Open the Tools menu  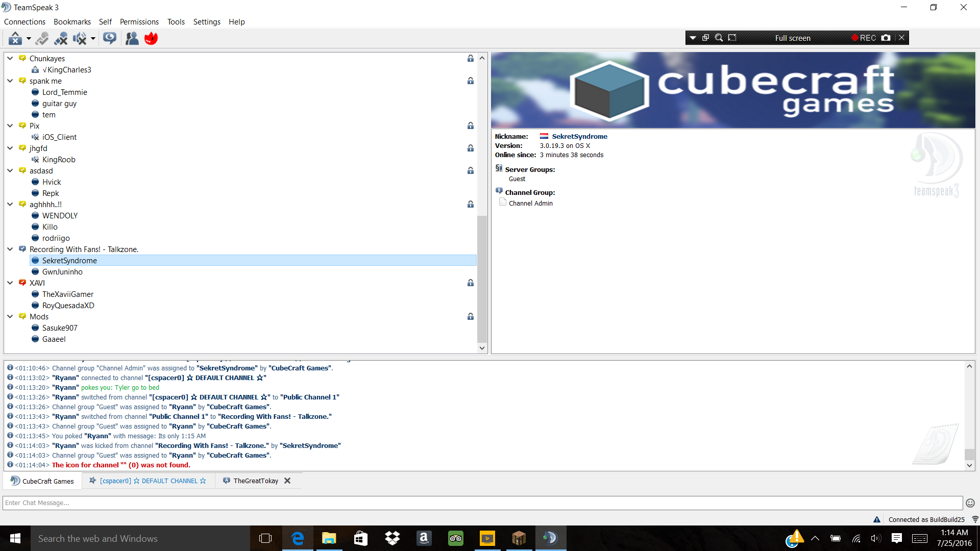(176, 22)
